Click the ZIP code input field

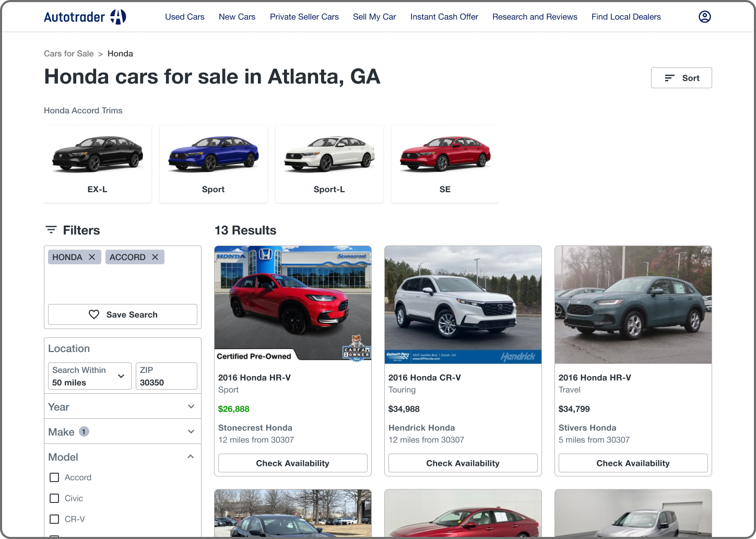coord(167,377)
